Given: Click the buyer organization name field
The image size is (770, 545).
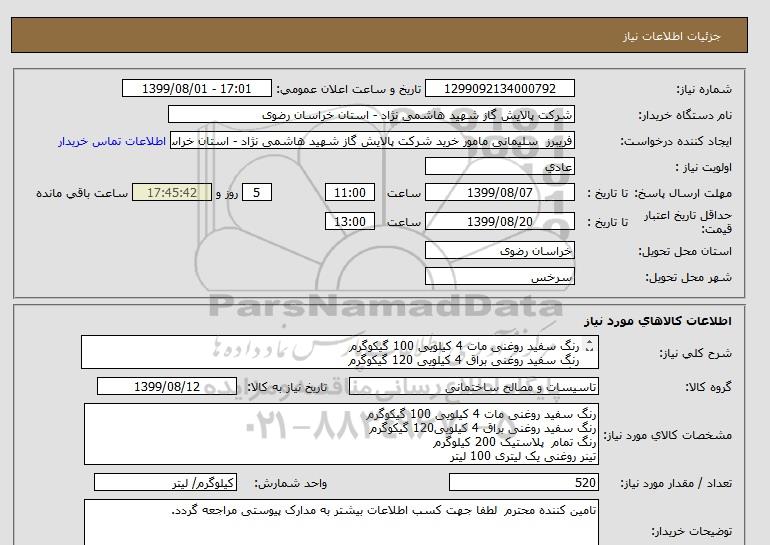Looking at the screenshot, I should [x=371, y=114].
